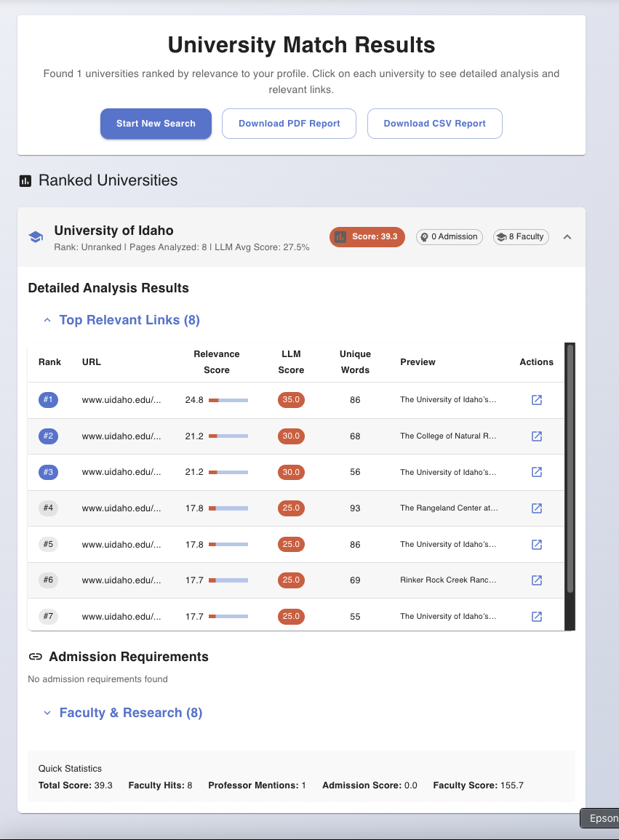
Task: Click the #5 rank badge
Action: tap(48, 544)
